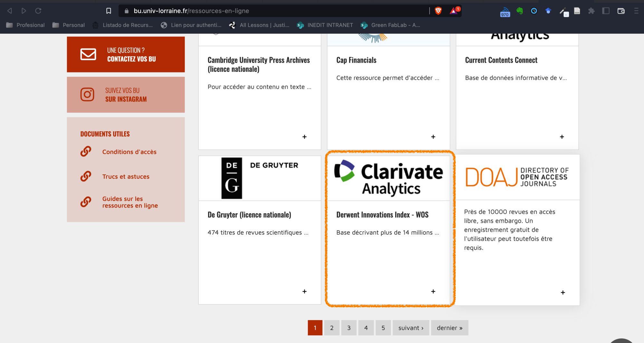The image size is (644, 343).
Task: Click the Instagram logo icon
Action: [87, 95]
